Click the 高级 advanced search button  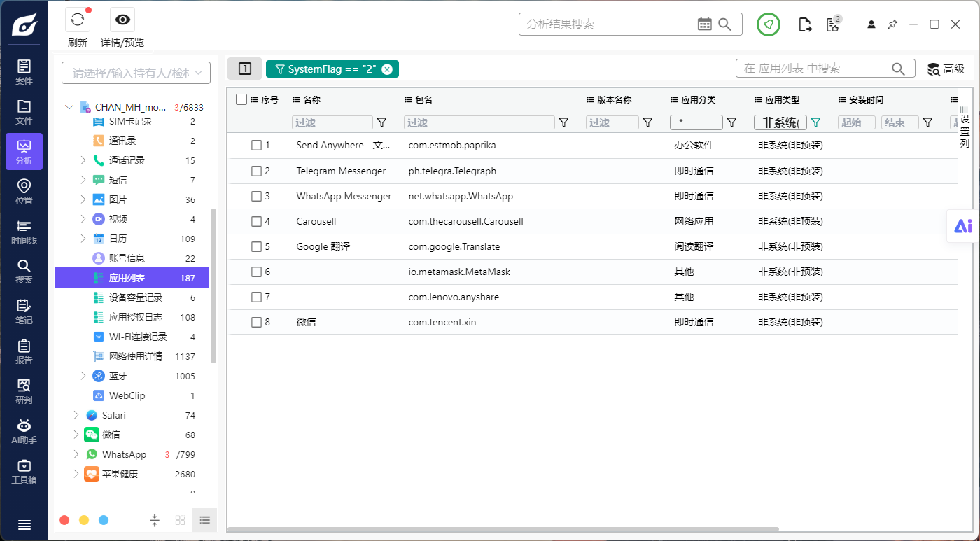click(x=946, y=69)
